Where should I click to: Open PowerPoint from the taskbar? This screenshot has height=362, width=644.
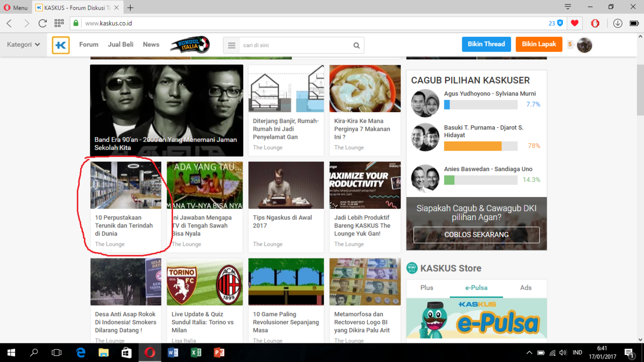(x=219, y=352)
